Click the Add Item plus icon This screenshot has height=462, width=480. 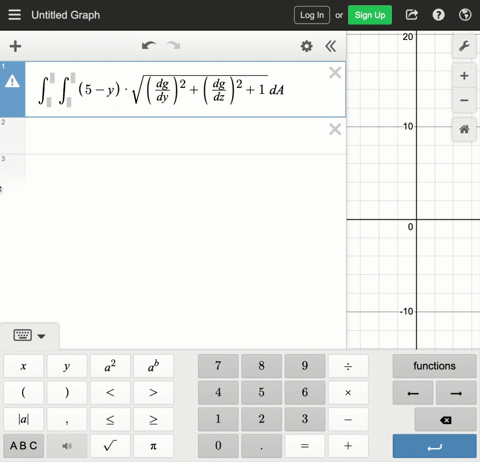15,46
